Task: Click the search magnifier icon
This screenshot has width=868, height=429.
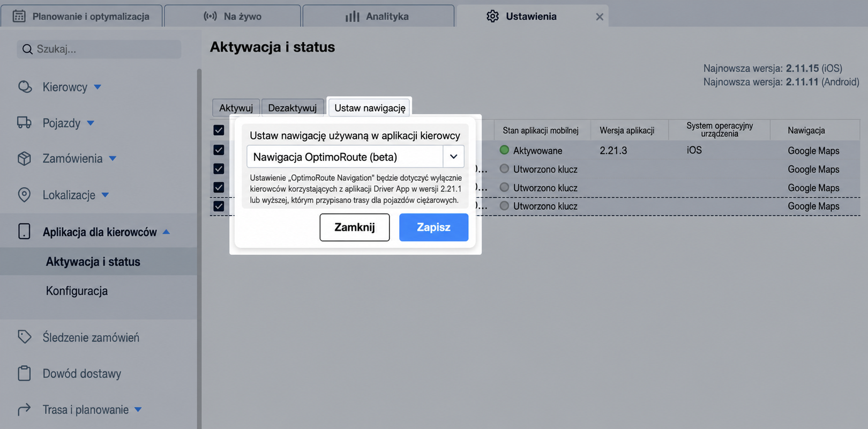Action: (27, 49)
